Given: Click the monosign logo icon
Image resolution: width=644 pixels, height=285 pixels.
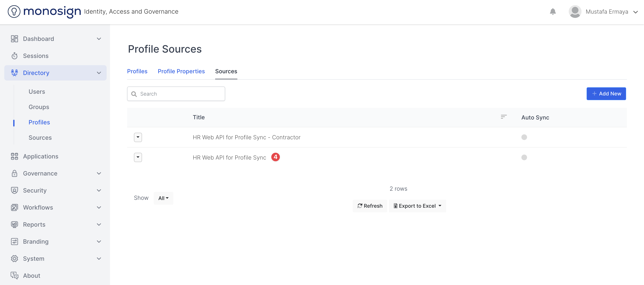Looking at the screenshot, I should pyautogui.click(x=14, y=12).
